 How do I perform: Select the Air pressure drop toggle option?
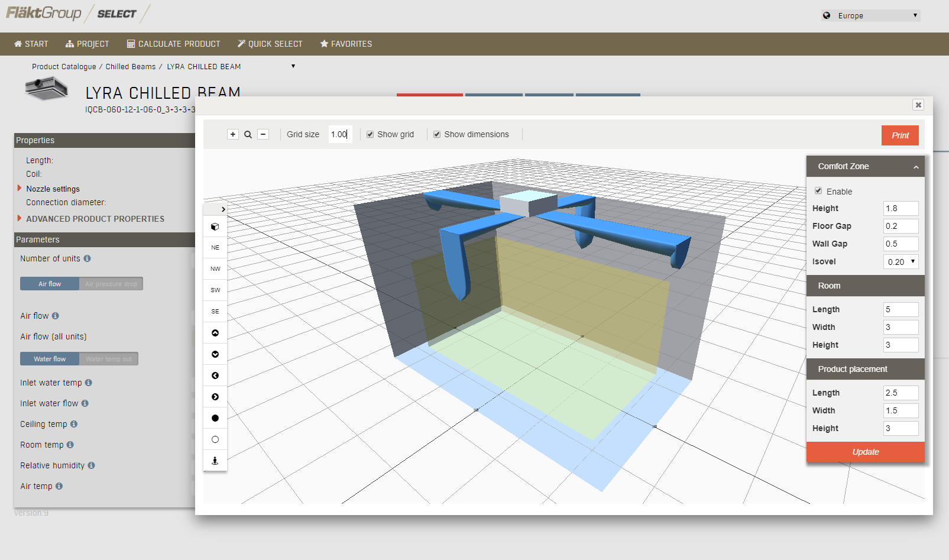[111, 284]
